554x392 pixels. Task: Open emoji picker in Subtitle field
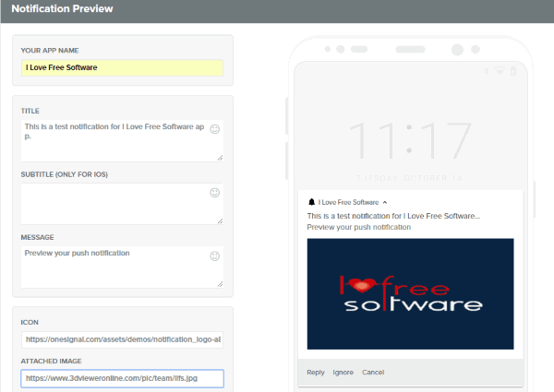(x=215, y=193)
